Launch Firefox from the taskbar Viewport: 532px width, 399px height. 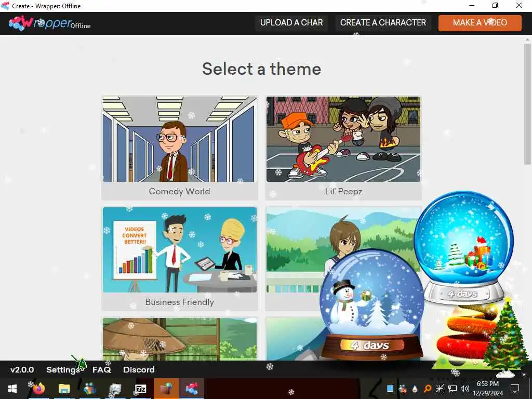coord(38,389)
